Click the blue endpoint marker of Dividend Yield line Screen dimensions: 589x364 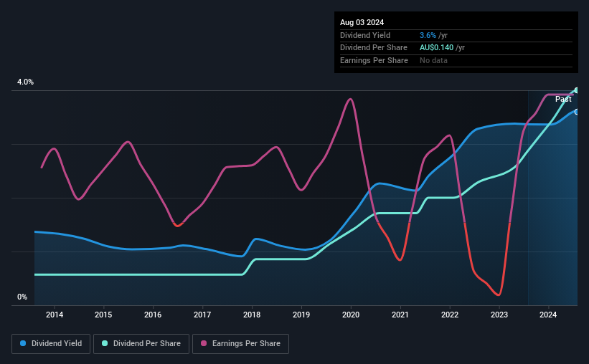click(576, 112)
